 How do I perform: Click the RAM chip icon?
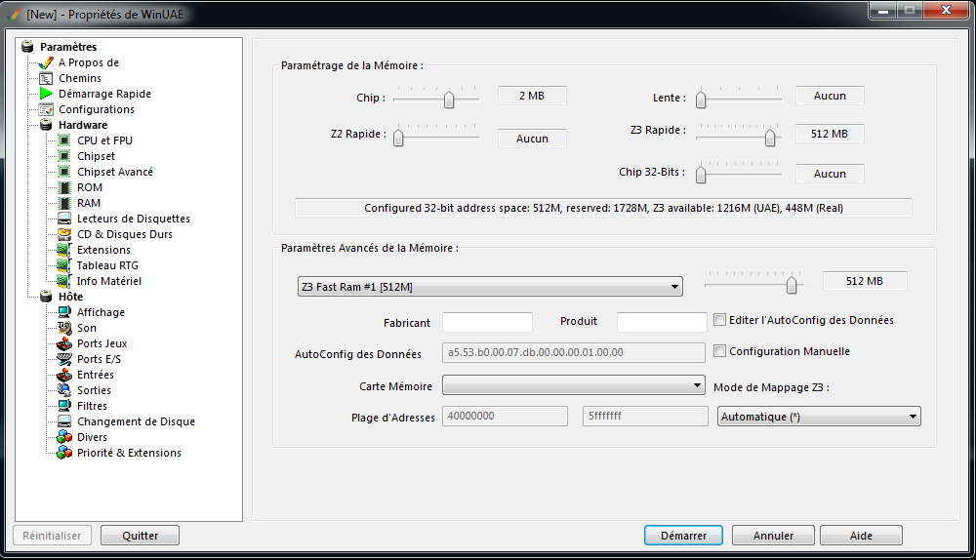64,203
